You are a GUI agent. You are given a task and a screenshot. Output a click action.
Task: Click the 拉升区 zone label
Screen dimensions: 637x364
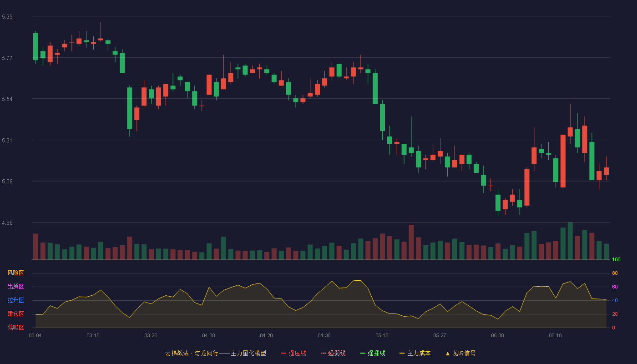click(x=15, y=300)
